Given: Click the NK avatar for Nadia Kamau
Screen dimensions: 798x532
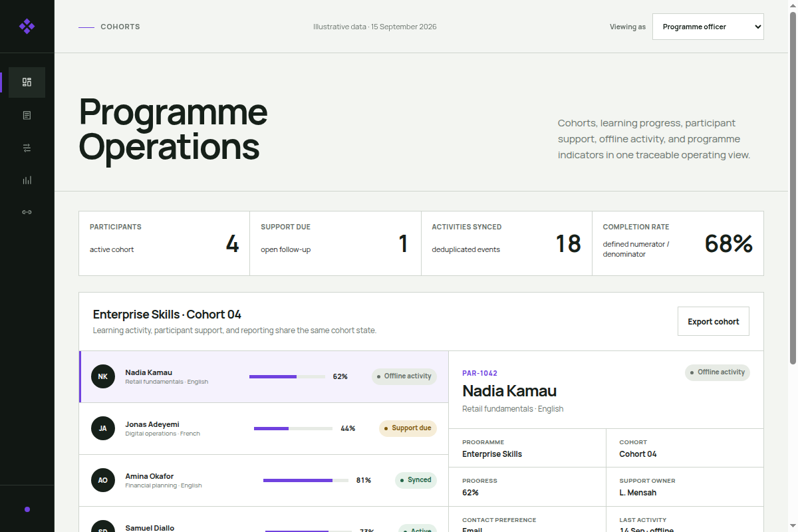Looking at the screenshot, I should click(102, 376).
